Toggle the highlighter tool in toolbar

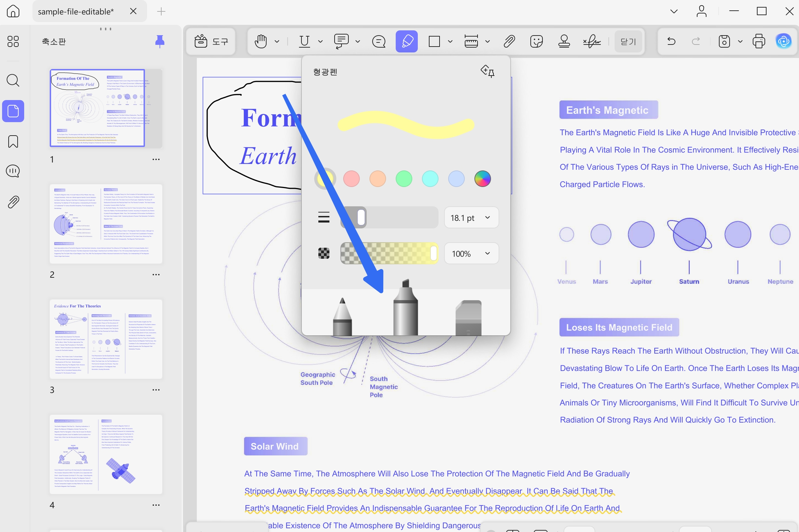click(407, 41)
